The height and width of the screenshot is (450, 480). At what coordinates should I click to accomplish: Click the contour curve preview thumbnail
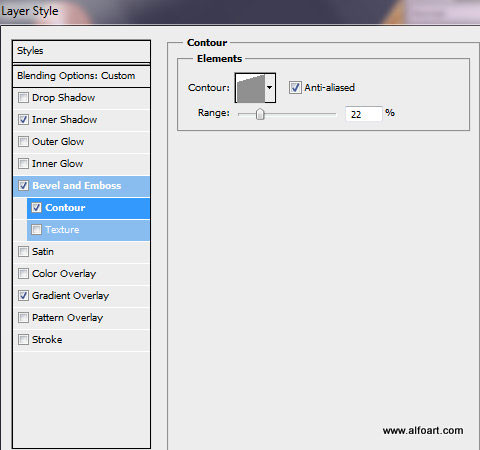pyautogui.click(x=250, y=88)
